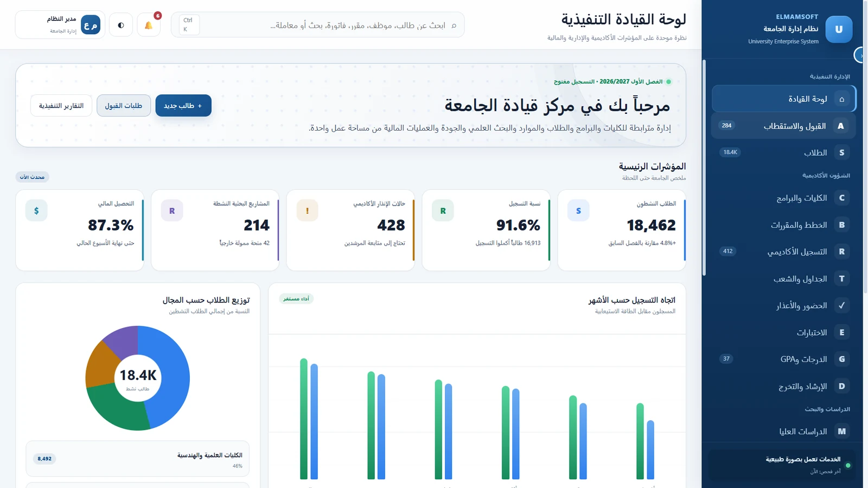
Task: Click the M icon for الدراسات العليا
Action: (x=841, y=432)
